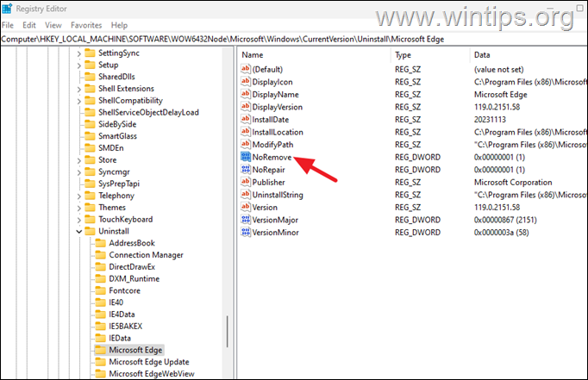Image resolution: width=588 pixels, height=380 pixels.
Task: Open the View menu
Action: coord(53,25)
